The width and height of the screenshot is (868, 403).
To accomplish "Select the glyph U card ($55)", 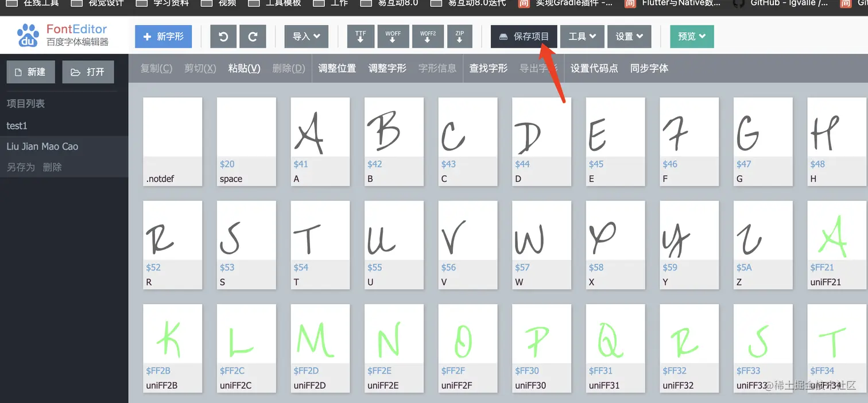I will coord(394,245).
